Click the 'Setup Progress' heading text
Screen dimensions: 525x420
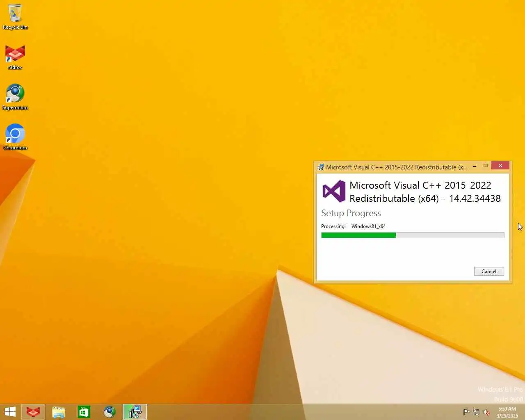coord(351,213)
